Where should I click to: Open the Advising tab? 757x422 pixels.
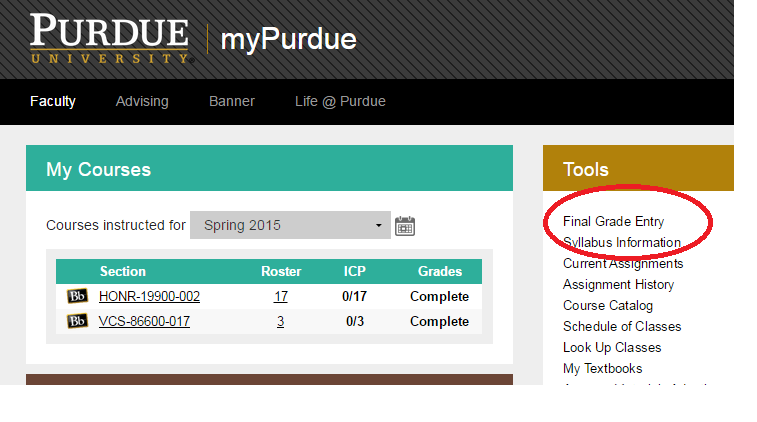(x=142, y=101)
